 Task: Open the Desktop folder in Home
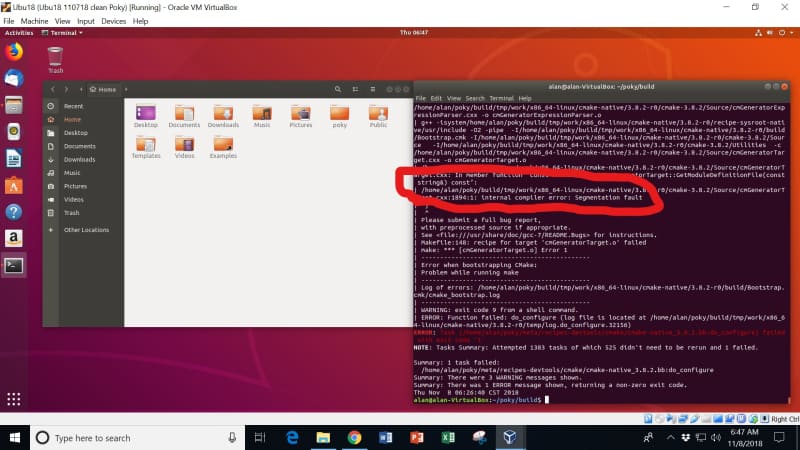point(146,116)
